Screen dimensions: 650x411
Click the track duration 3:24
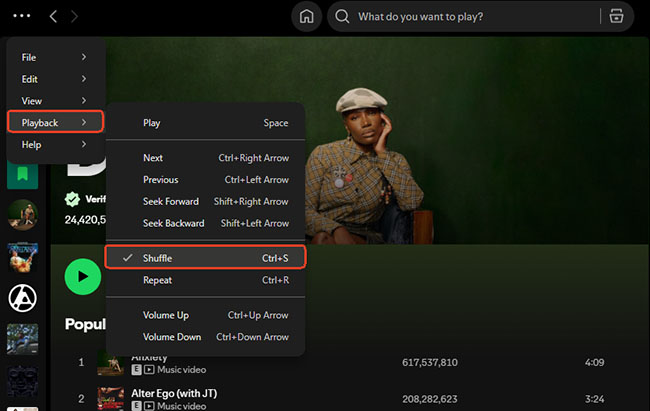(x=594, y=399)
